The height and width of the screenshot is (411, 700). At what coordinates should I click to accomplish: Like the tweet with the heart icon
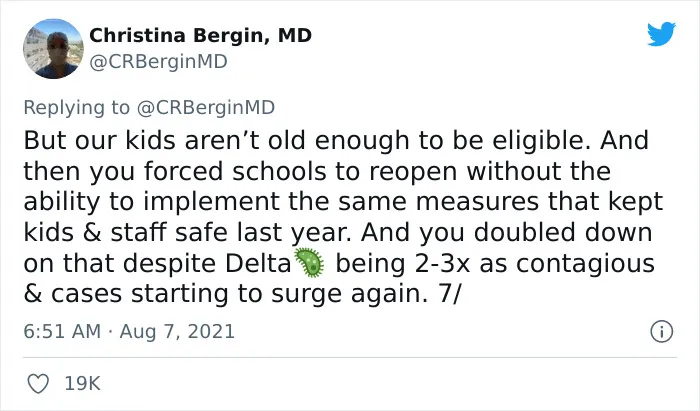[x=38, y=383]
